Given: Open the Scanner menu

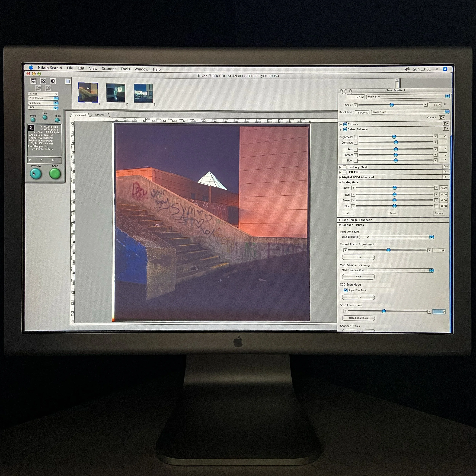Looking at the screenshot, I should point(109,69).
